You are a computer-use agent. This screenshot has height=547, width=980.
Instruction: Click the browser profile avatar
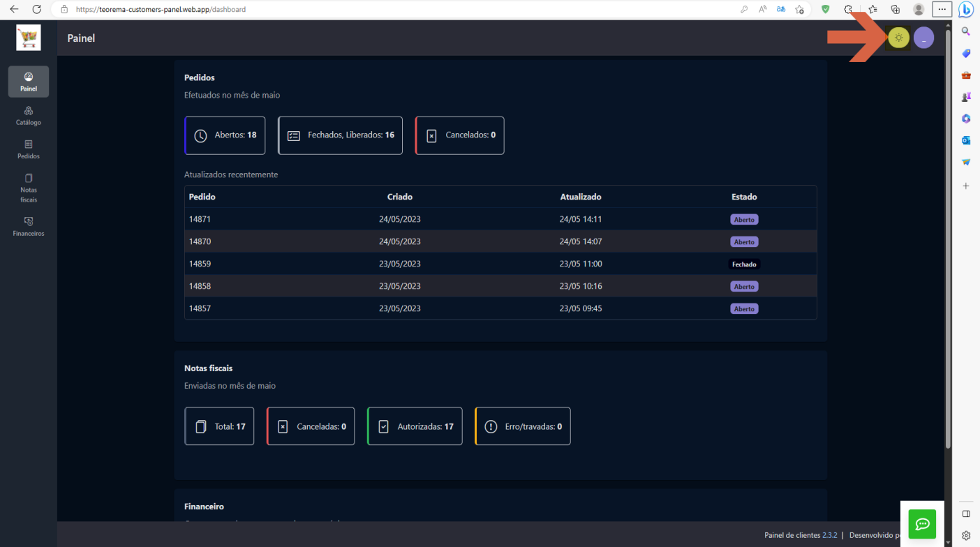(x=919, y=10)
